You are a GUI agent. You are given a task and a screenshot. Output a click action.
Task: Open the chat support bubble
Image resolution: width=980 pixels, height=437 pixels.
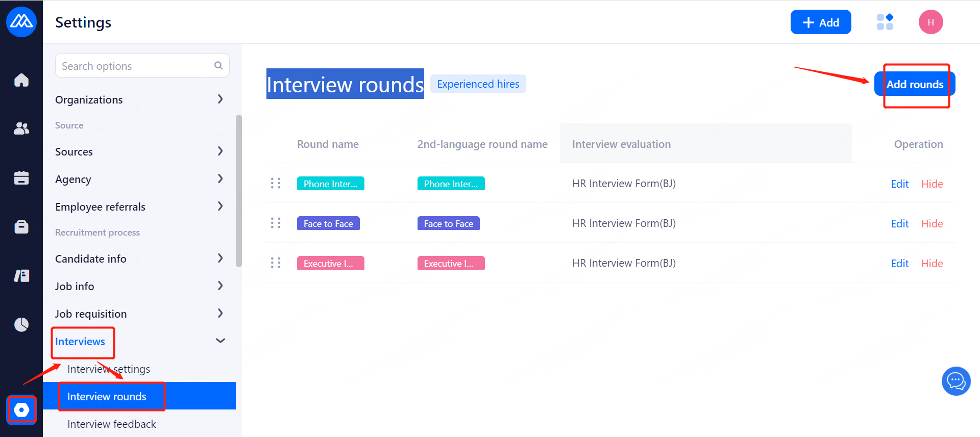click(955, 381)
